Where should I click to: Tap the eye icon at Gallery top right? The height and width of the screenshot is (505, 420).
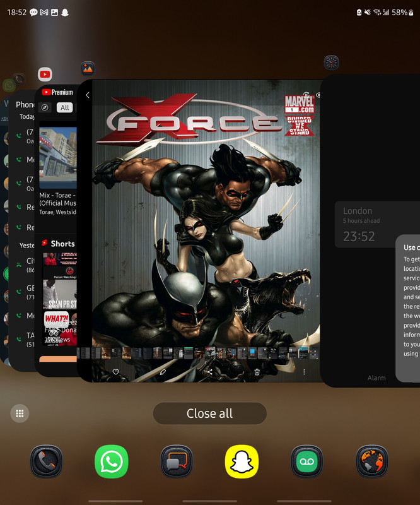pyautogui.click(x=318, y=95)
